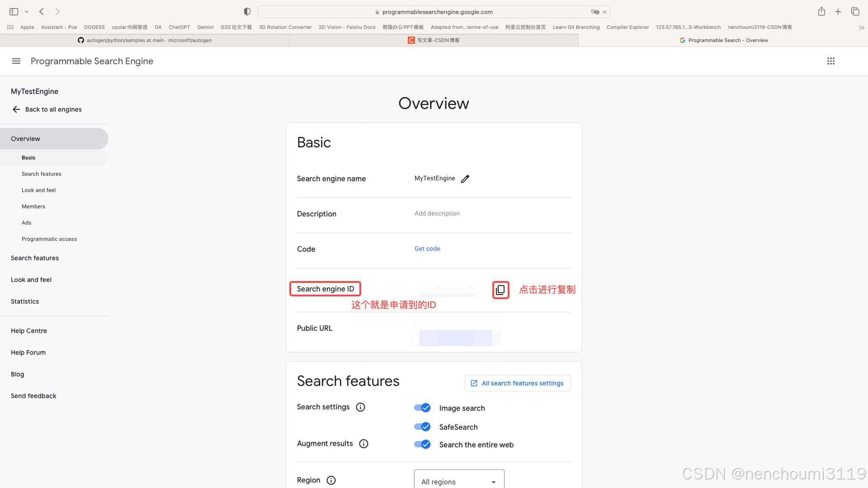This screenshot has height=488, width=868.
Task: Open Safari share menu
Action: [821, 12]
